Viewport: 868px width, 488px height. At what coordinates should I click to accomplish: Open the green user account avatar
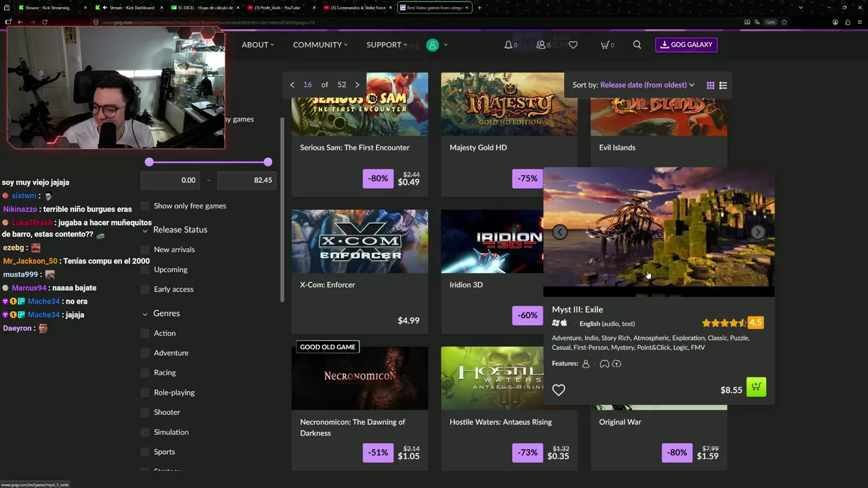click(x=433, y=45)
